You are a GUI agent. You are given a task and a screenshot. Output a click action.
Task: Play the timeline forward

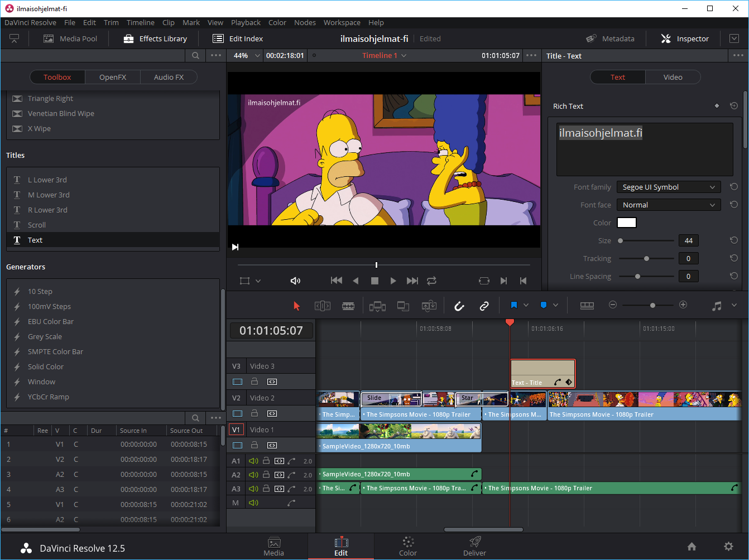(393, 281)
